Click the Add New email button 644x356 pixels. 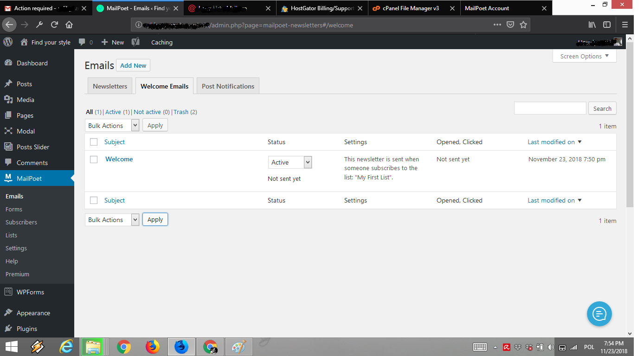133,65
